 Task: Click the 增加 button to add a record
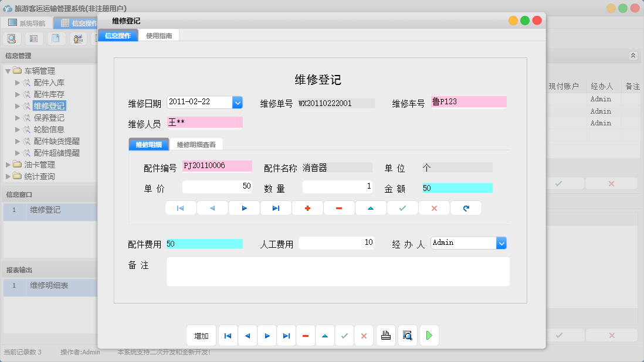click(201, 335)
